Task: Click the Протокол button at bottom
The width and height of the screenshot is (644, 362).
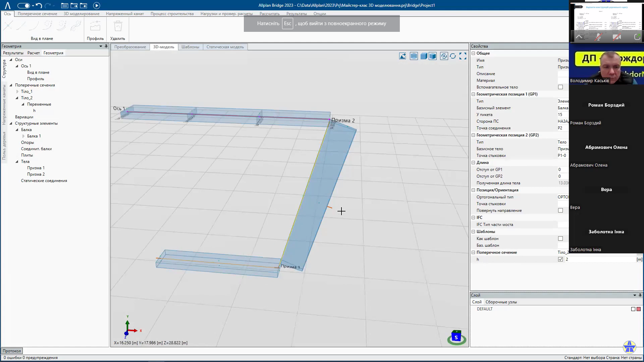Action: [12, 351]
